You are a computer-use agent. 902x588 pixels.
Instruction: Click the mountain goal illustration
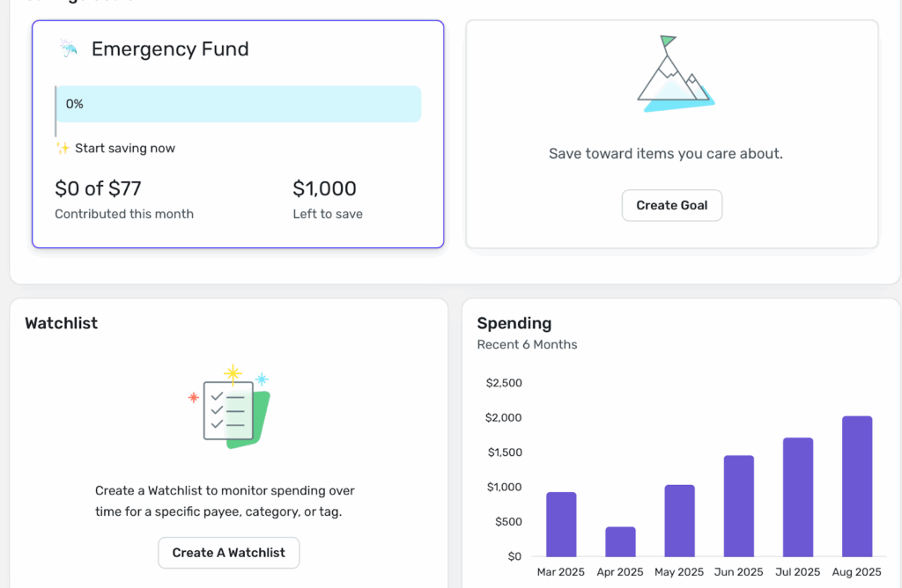(672, 70)
